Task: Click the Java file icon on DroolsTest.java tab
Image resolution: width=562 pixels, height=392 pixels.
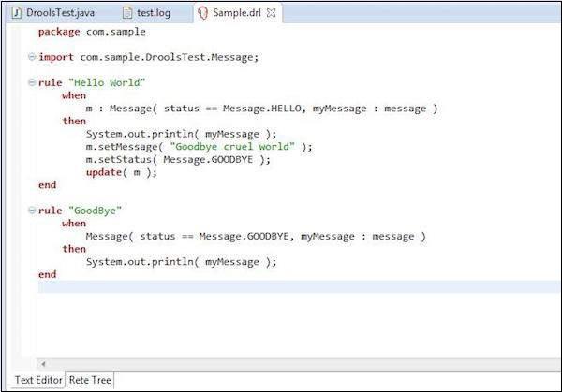Action: (x=16, y=13)
